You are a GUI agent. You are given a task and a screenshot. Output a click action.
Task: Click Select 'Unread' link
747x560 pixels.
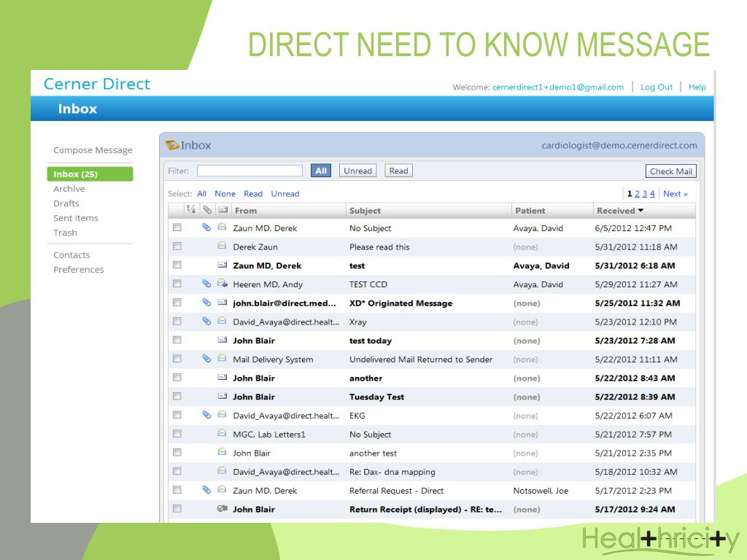click(285, 194)
